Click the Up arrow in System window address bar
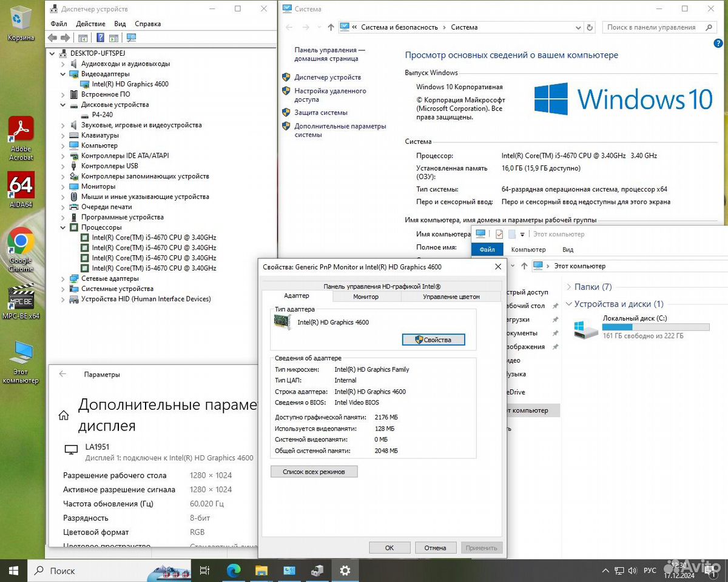The width and height of the screenshot is (728, 582). (331, 27)
